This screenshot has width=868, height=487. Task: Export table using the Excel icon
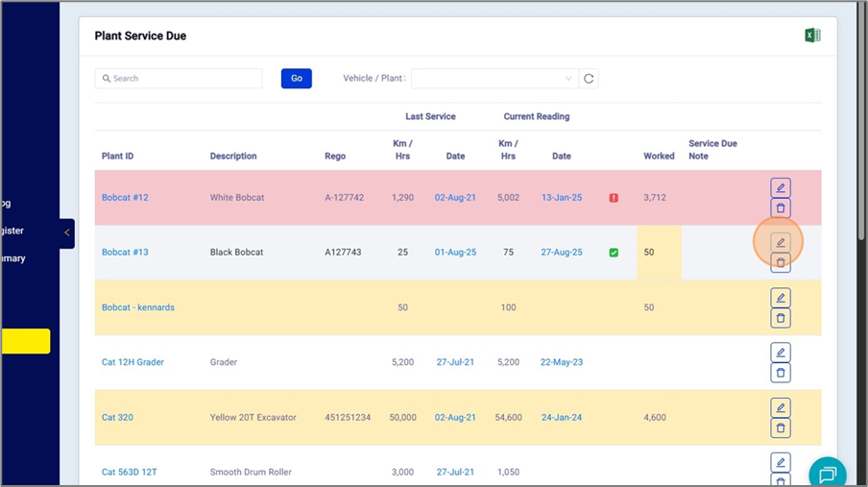click(811, 36)
